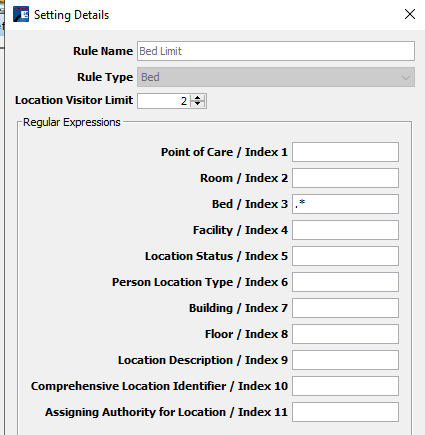Click the Location Description / Index 9 field
The image size is (425, 435).
[x=345, y=360]
